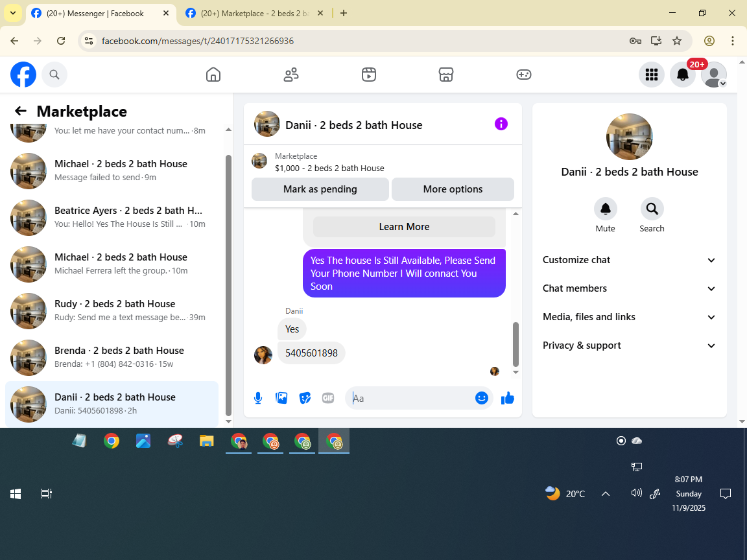Click the Facebook search magnifier icon
This screenshot has height=560, width=747.
pos(54,75)
